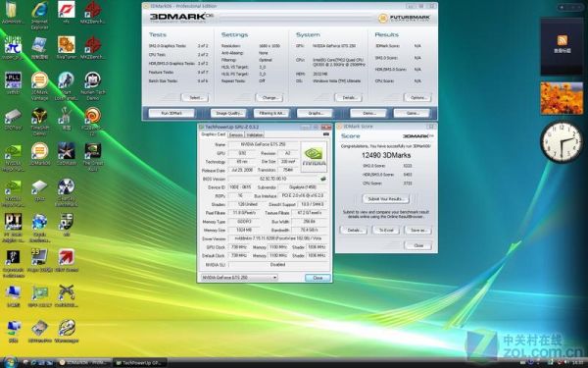Open The Great Kulu NVIDIA demo icon

pos(93,157)
